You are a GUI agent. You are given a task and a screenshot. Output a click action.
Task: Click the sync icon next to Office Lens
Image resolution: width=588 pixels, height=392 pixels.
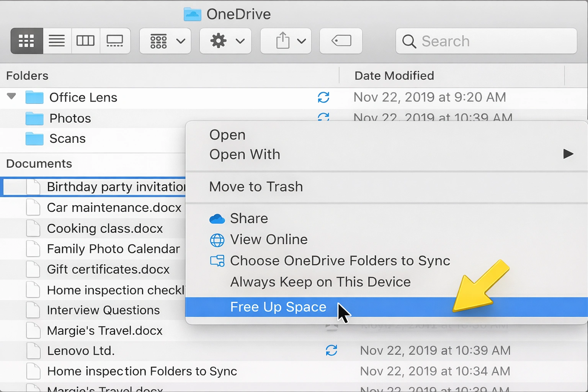coord(323,98)
